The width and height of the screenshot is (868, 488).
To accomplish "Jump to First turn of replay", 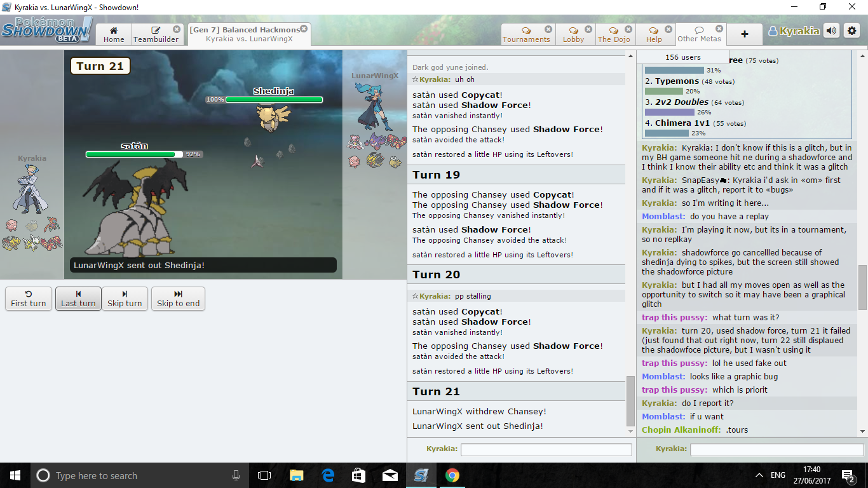I will pyautogui.click(x=29, y=299).
